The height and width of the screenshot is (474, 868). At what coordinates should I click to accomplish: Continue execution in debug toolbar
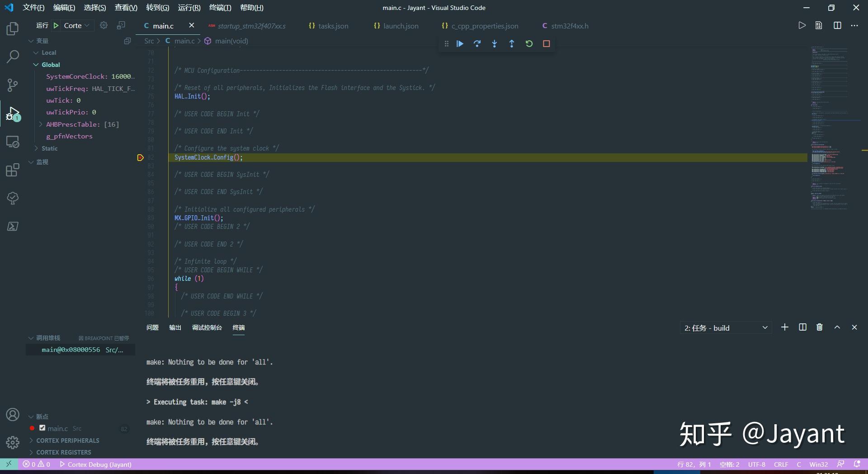tap(460, 44)
